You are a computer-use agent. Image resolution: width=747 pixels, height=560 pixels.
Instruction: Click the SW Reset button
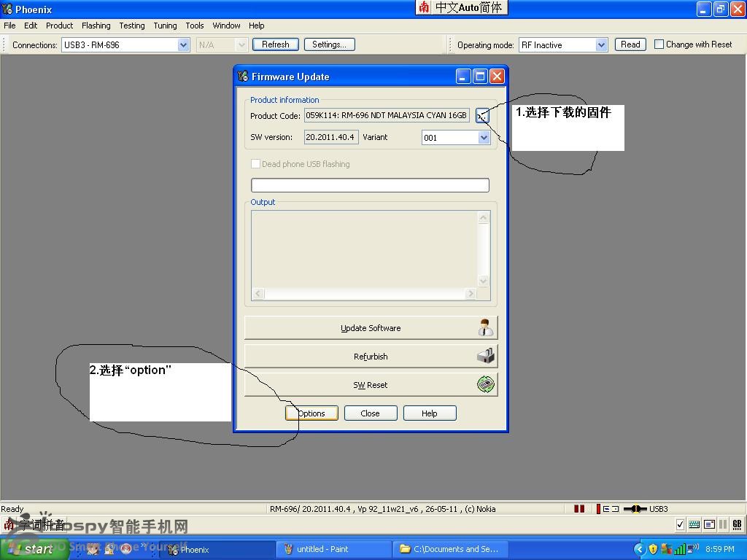371,385
